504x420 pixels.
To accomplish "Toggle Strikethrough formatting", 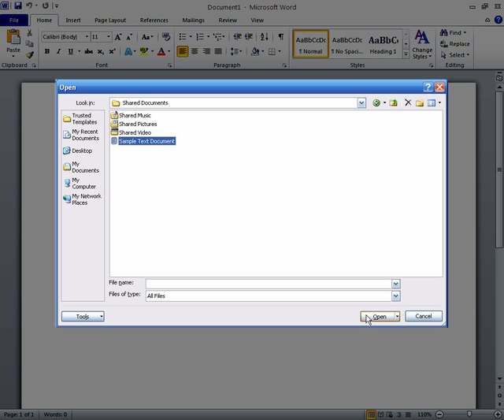I will 89,51.
